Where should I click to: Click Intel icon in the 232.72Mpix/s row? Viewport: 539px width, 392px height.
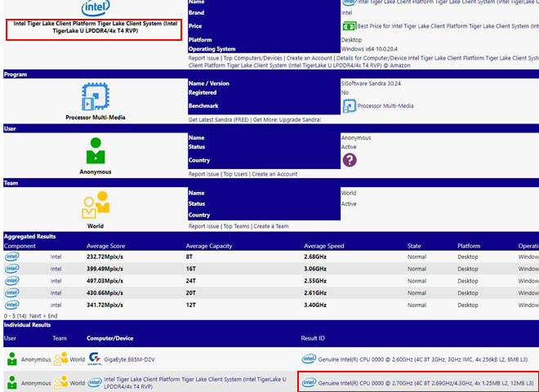(x=11, y=257)
